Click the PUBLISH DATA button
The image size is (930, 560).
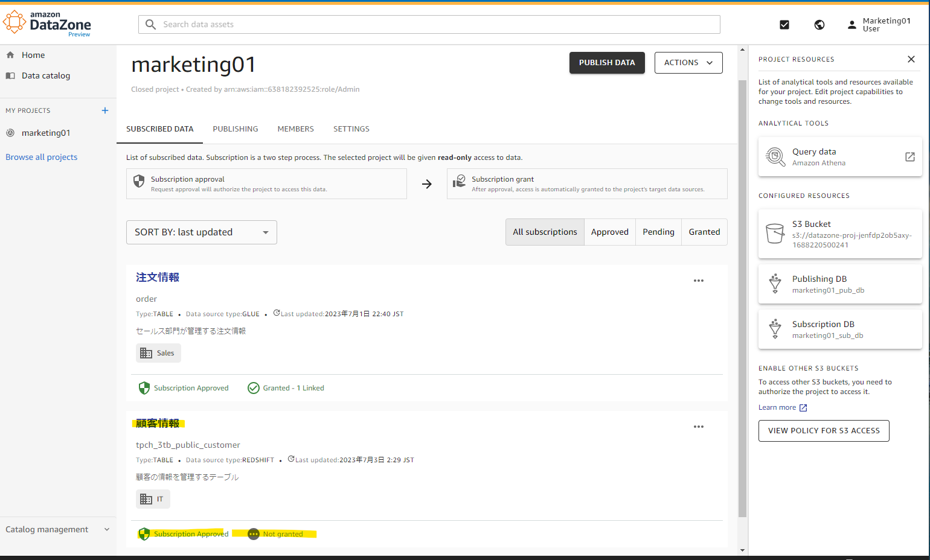click(607, 63)
